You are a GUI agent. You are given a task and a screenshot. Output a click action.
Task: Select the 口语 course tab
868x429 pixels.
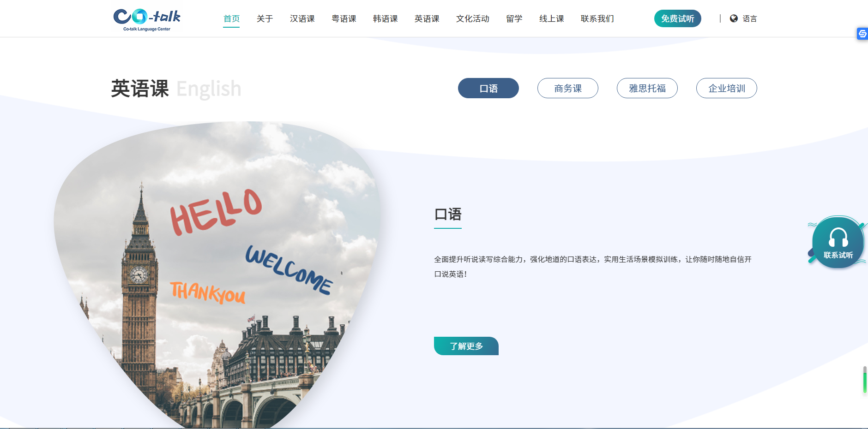488,88
